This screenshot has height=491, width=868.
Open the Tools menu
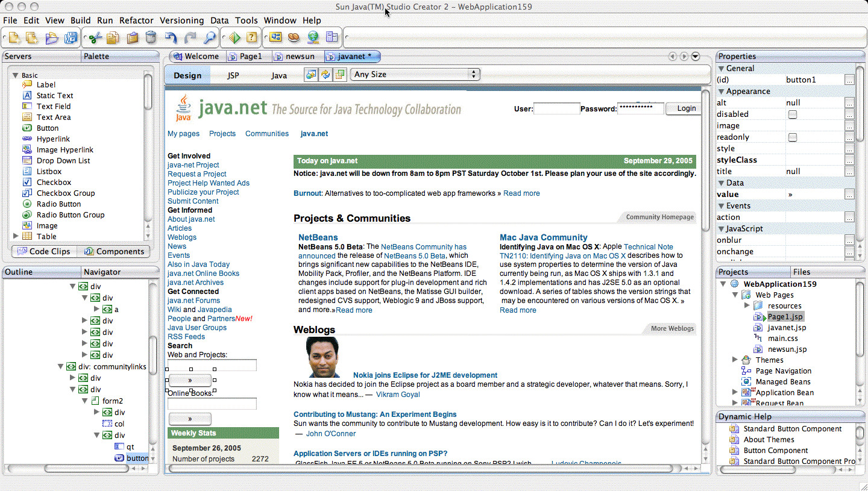point(247,20)
